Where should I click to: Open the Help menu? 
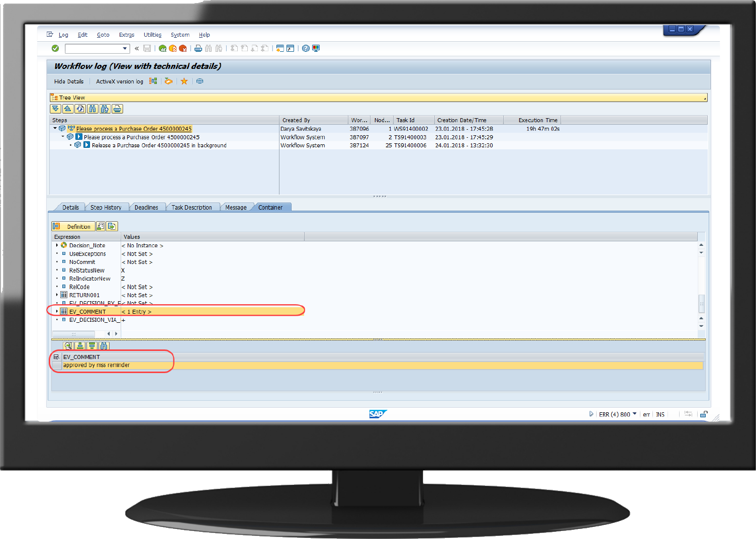pos(204,35)
